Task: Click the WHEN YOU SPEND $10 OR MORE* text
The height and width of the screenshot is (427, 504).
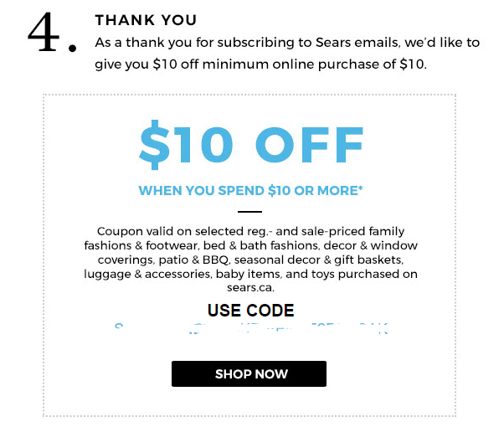Action: [250, 190]
